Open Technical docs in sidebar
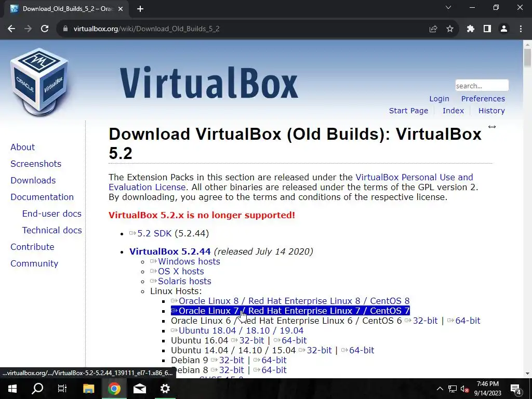 tap(52, 230)
